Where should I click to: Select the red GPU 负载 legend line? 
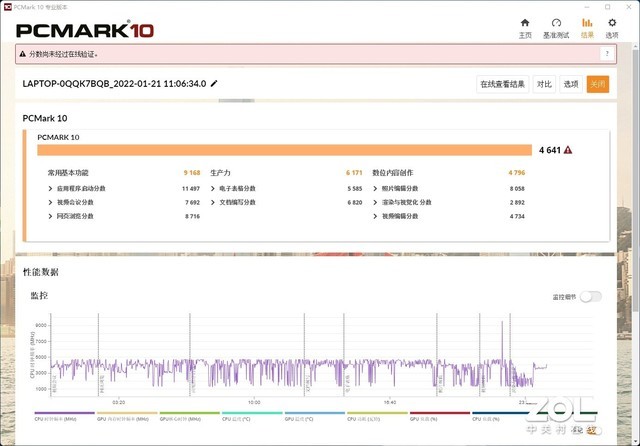point(440,413)
